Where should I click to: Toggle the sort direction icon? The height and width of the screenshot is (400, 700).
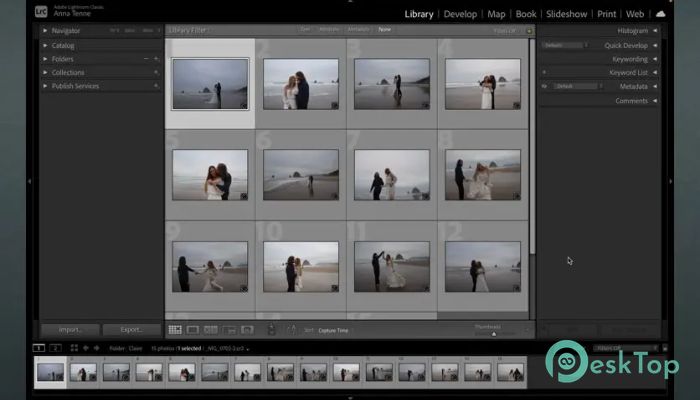pyautogui.click(x=292, y=330)
